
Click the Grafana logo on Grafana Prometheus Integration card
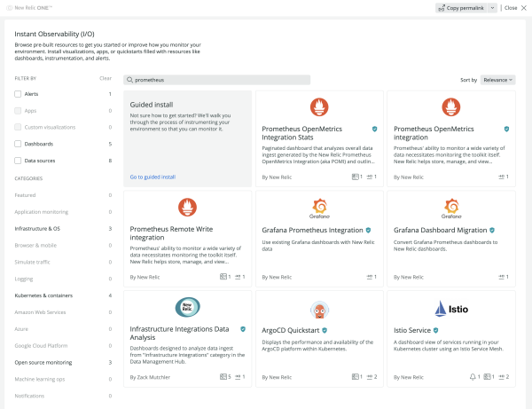pos(319,208)
